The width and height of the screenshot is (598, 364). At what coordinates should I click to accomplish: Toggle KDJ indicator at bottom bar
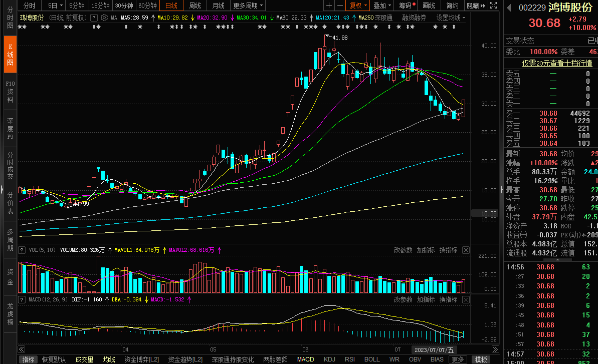tap(329, 359)
